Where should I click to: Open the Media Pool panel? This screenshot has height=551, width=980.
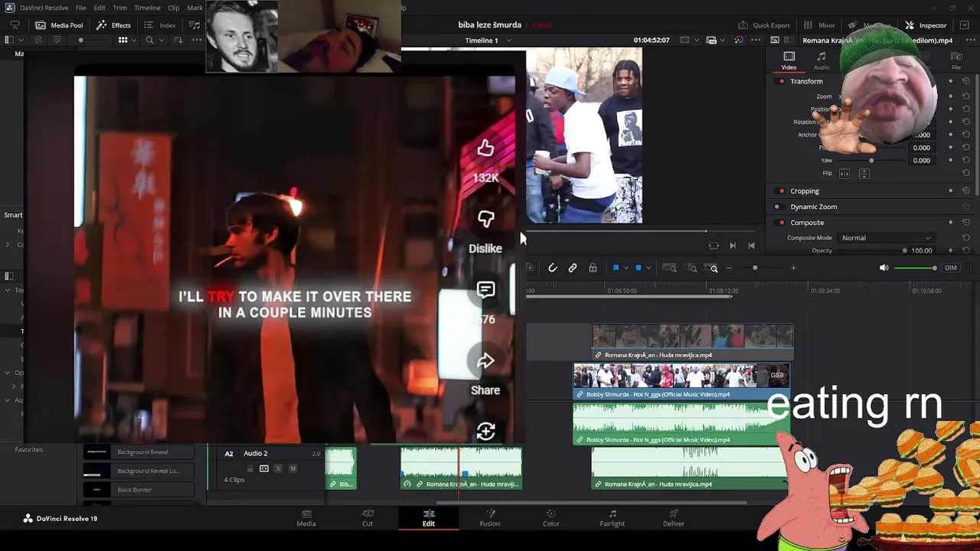pos(59,25)
